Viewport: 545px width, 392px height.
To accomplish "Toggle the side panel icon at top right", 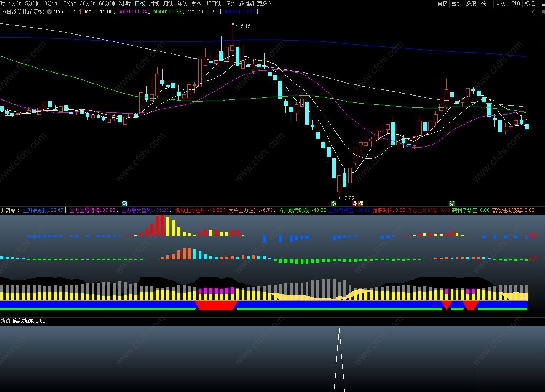I will (x=542, y=12).
